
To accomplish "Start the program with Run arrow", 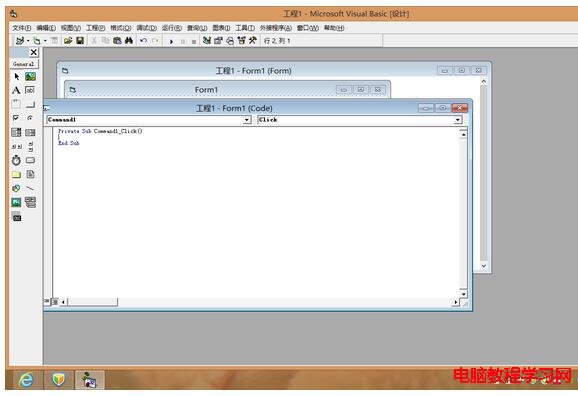I will point(171,41).
